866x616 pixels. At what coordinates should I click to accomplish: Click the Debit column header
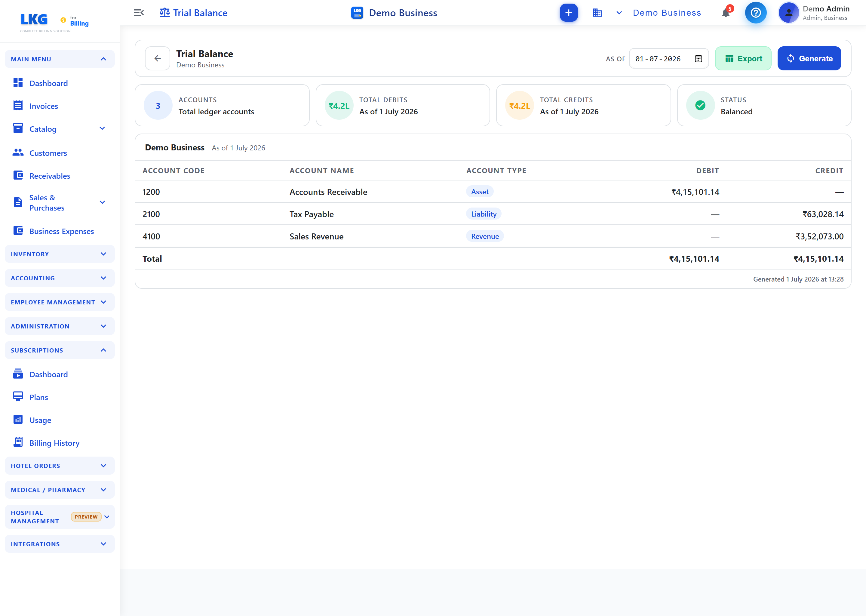[707, 171]
